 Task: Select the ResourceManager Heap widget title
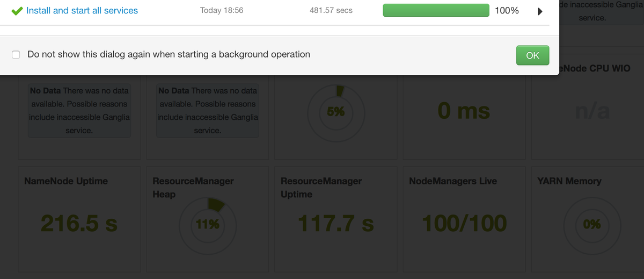(193, 187)
